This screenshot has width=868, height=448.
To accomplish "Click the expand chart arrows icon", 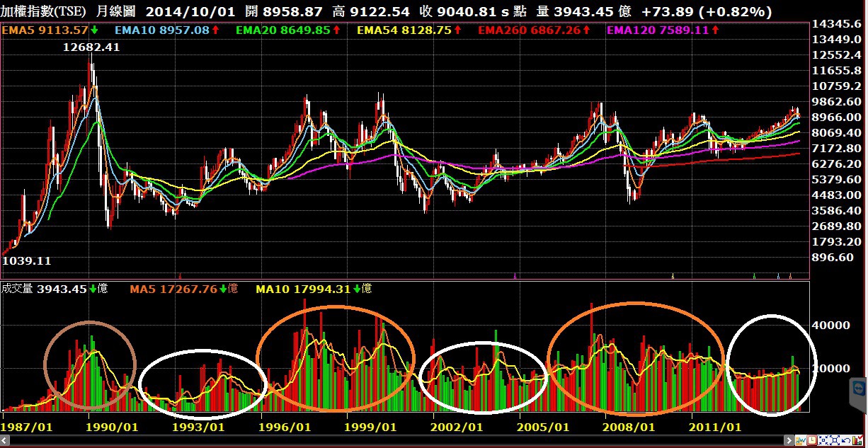I will [835, 440].
